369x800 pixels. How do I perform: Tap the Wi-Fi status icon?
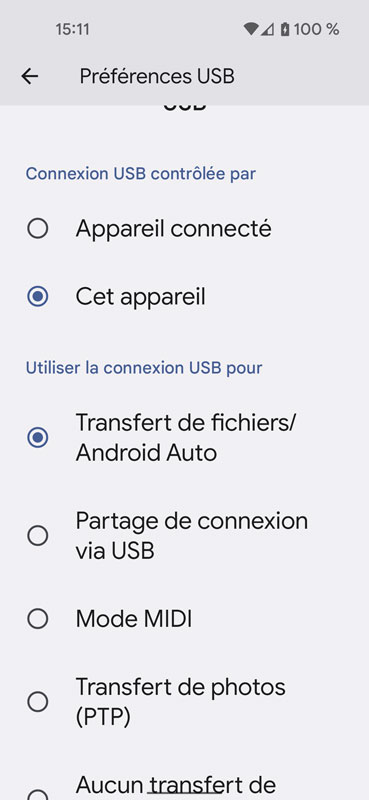pyautogui.click(x=251, y=29)
